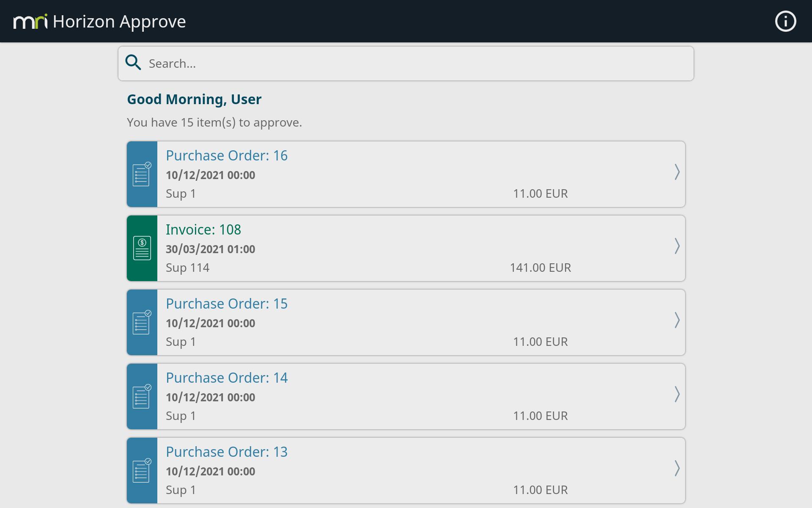Expand Purchase Order 14 with chevron

[677, 394]
